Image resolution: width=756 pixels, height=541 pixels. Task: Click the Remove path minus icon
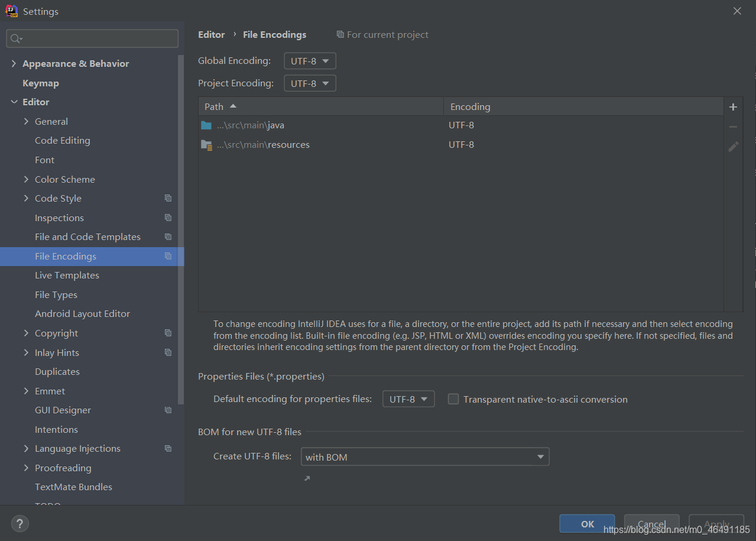coord(733,127)
